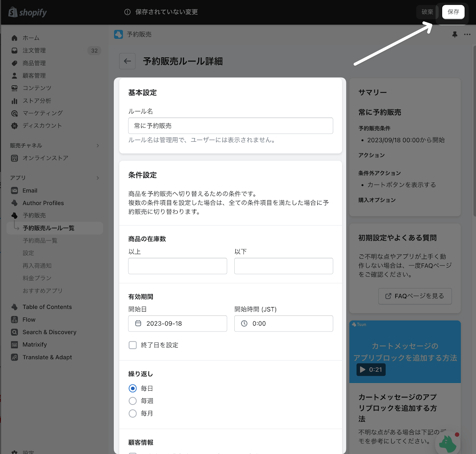Open the three-dots more actions menu

pos(467,34)
